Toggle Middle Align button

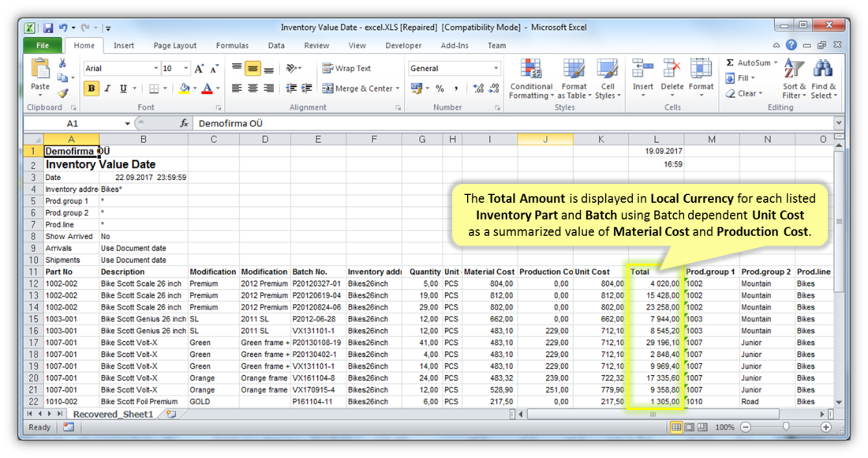click(x=253, y=69)
